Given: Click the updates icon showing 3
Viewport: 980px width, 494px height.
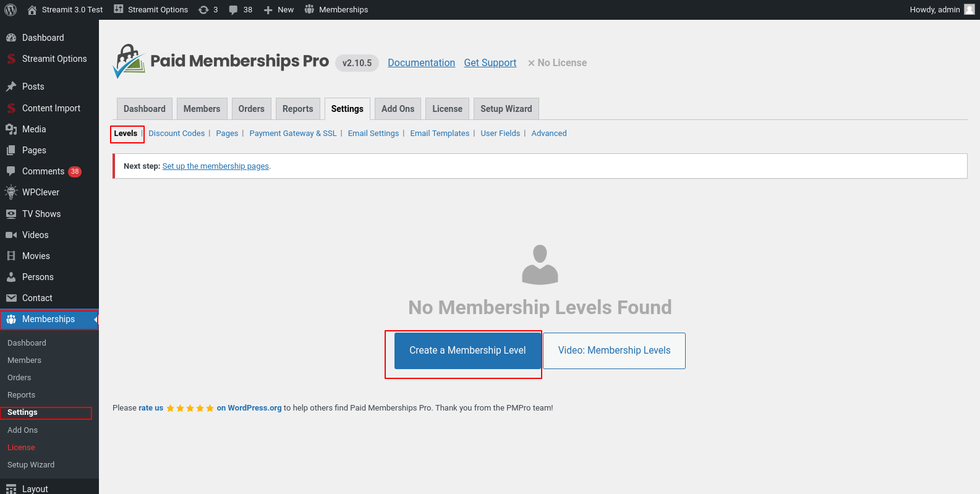Looking at the screenshot, I should click(x=203, y=10).
